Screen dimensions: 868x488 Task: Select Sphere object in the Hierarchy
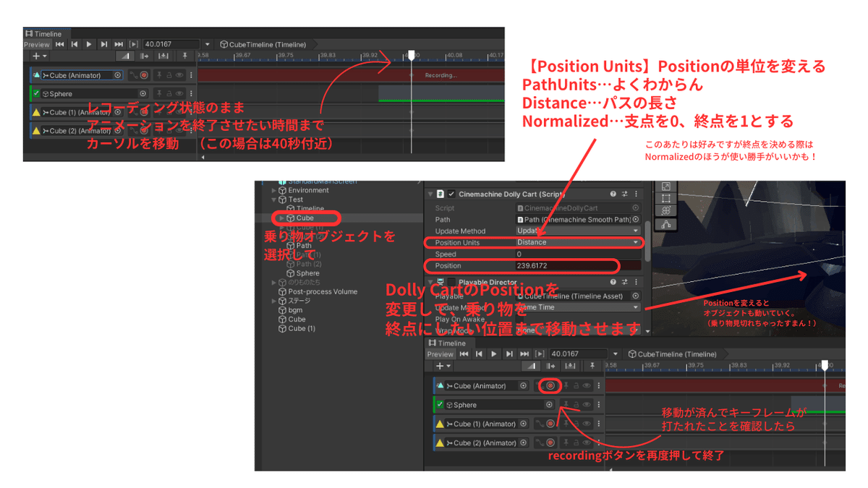pos(307,273)
